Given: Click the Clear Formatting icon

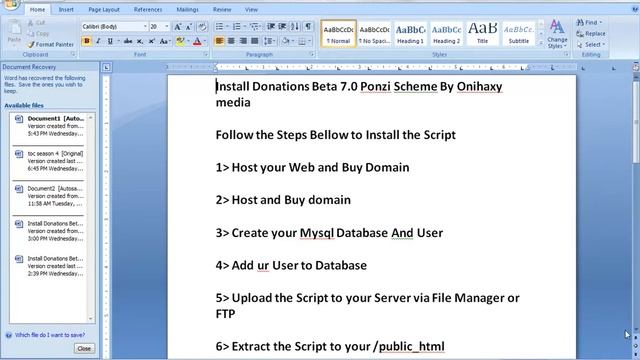Looking at the screenshot, I should (x=202, y=27).
